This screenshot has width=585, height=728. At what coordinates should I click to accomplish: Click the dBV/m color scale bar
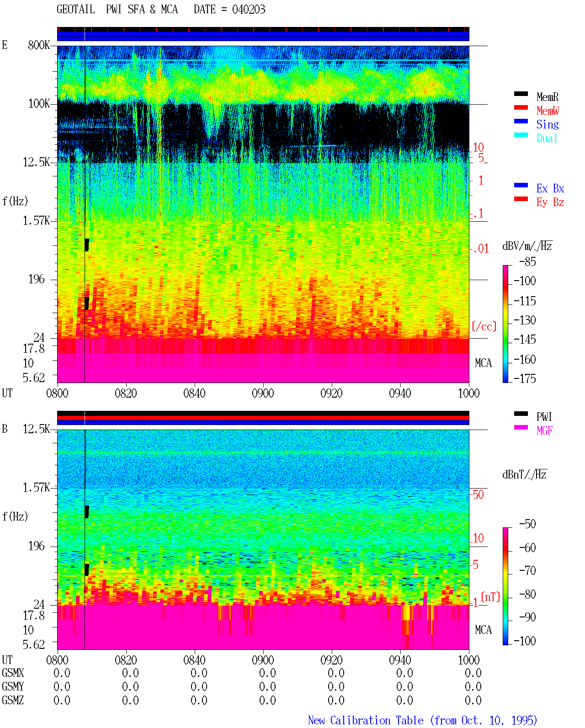[505, 324]
